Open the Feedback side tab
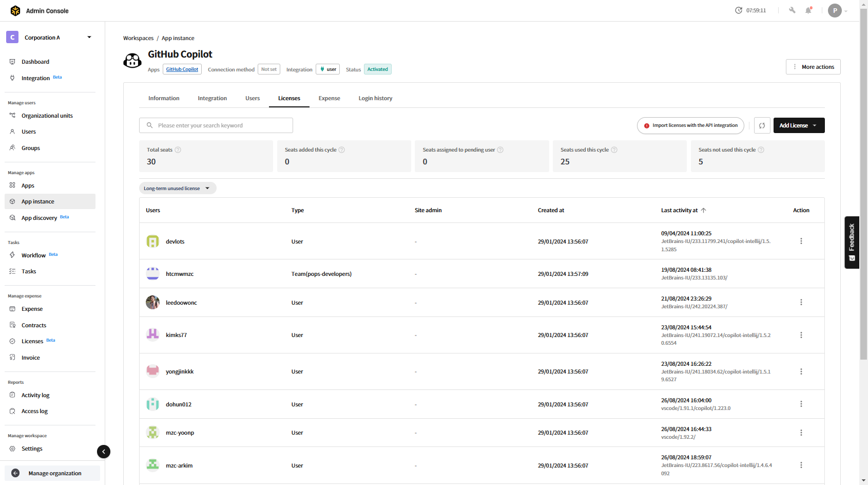The image size is (868, 485). (852, 242)
